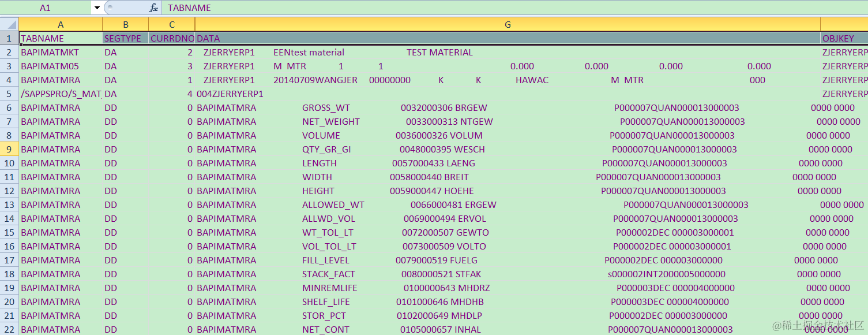The height and width of the screenshot is (335, 868).
Task: Select the BAPIMATMRA cell in row 4
Action: 61,80
